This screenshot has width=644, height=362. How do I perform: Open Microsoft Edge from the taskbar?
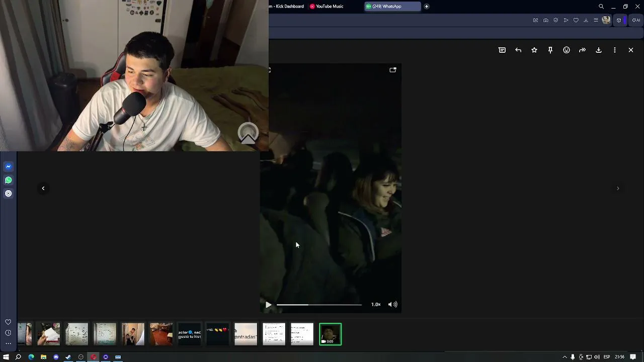tap(31, 357)
